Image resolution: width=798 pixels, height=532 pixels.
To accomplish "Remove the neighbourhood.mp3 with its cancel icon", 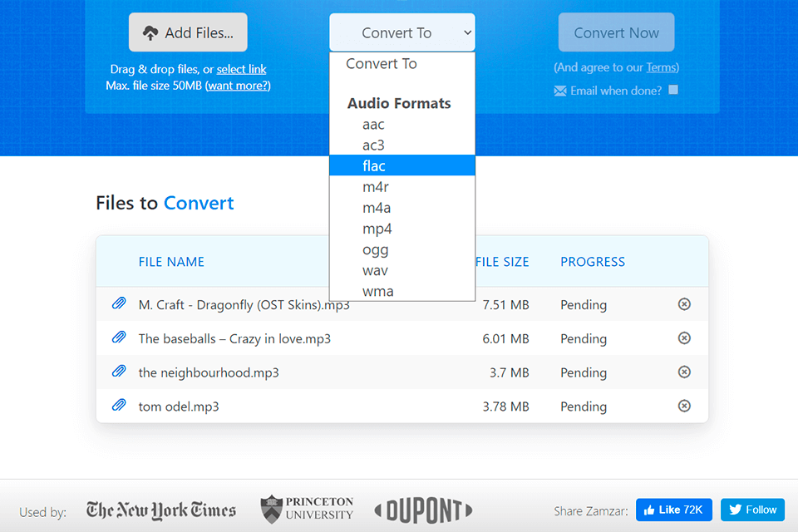I will tap(684, 372).
